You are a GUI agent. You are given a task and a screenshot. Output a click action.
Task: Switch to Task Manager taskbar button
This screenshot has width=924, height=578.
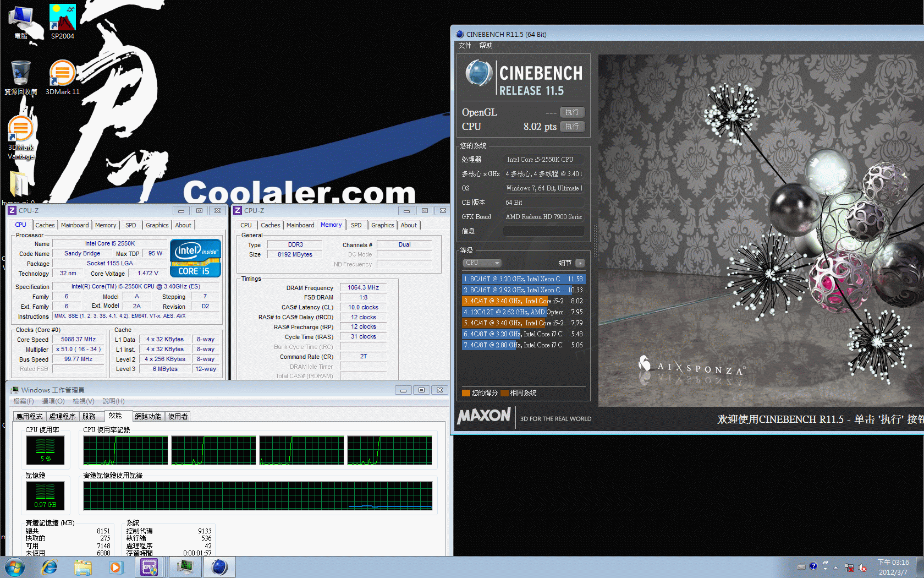[185, 567]
